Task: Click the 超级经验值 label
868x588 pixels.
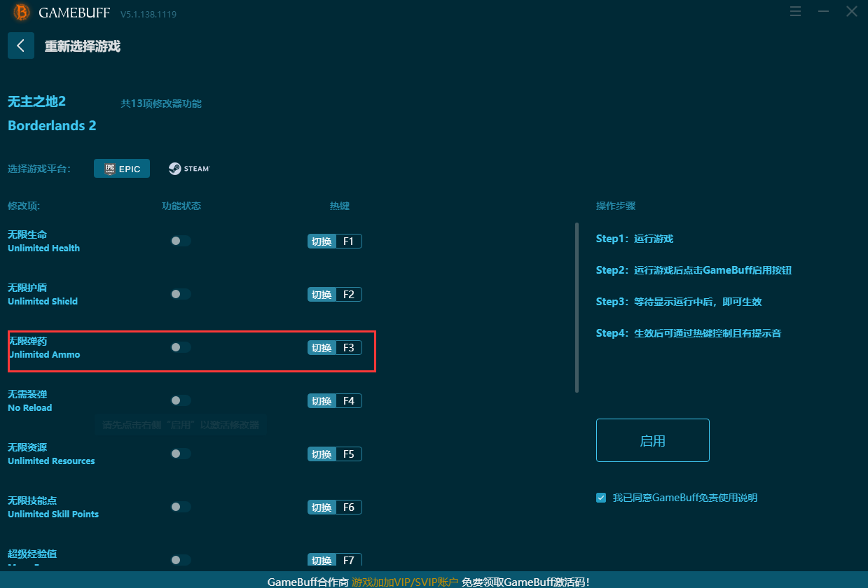Action: coord(32,554)
